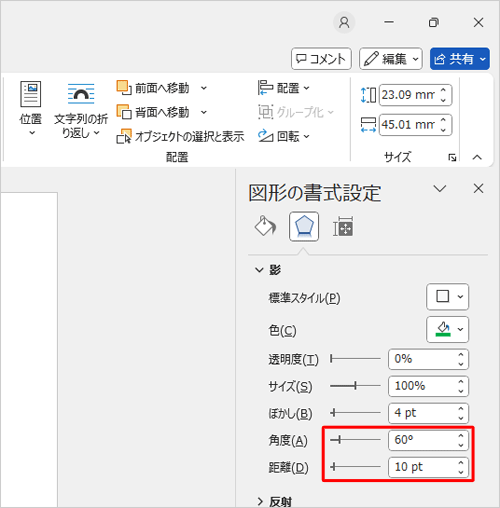This screenshot has height=508, width=500.
Task: Decrease 距離 with down spinner
Action: coord(461,472)
